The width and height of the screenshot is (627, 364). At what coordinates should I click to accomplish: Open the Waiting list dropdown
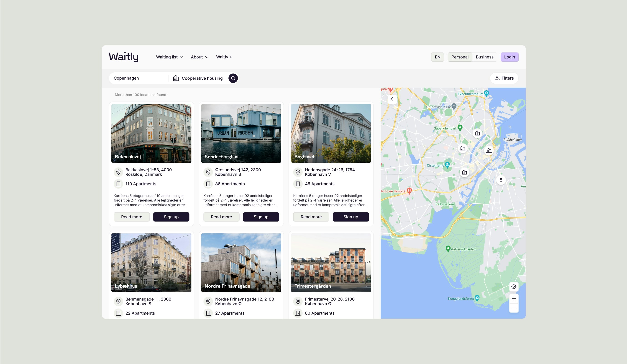pyautogui.click(x=169, y=57)
